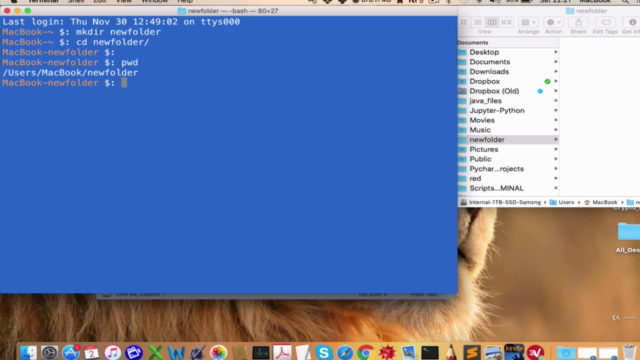The height and width of the screenshot is (360, 640).
Task: Open Finder from the Dock
Action: (x=28, y=352)
